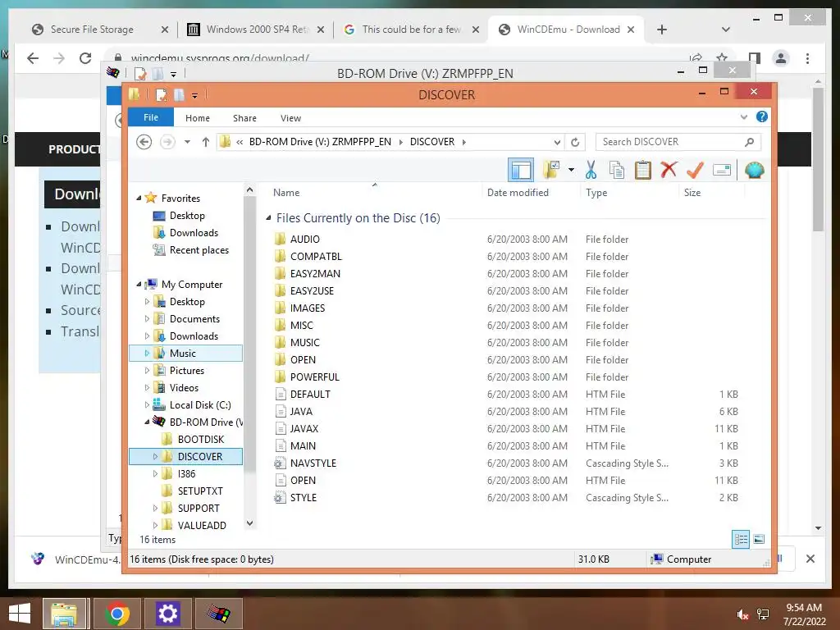Open Windows Start button
Screen dimensions: 840x630
pos(20,614)
